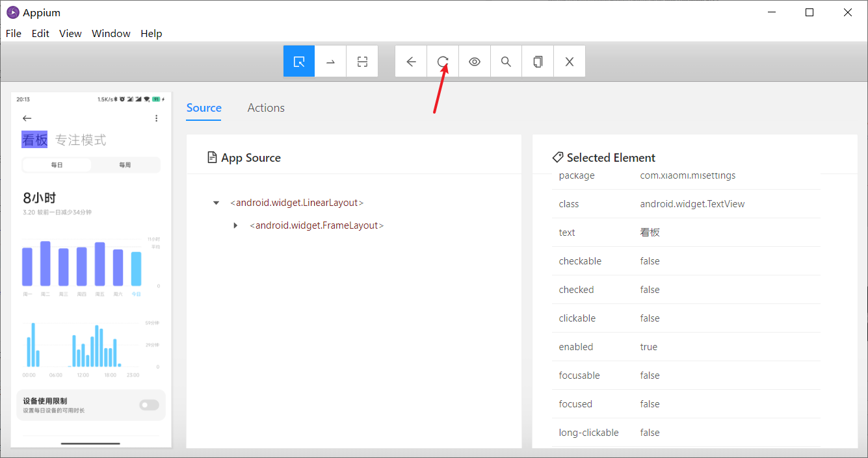The height and width of the screenshot is (458, 868).
Task: Click the checked attribute label
Action: click(x=576, y=290)
